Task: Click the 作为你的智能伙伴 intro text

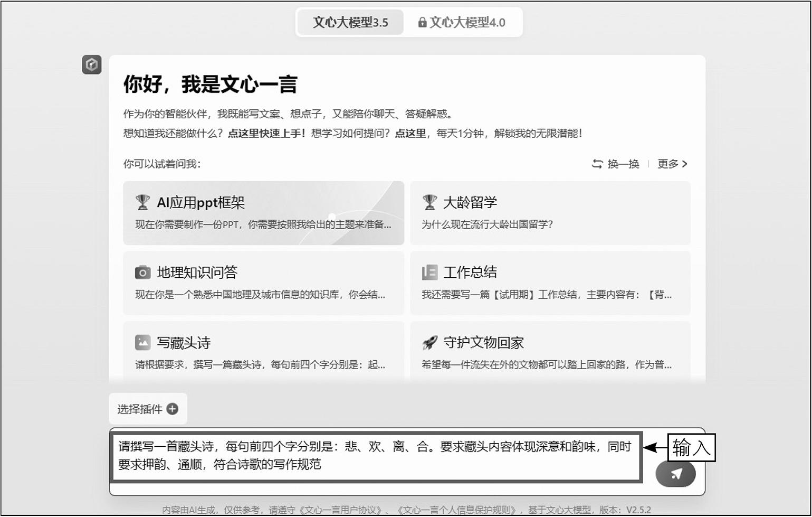Action: [x=288, y=114]
